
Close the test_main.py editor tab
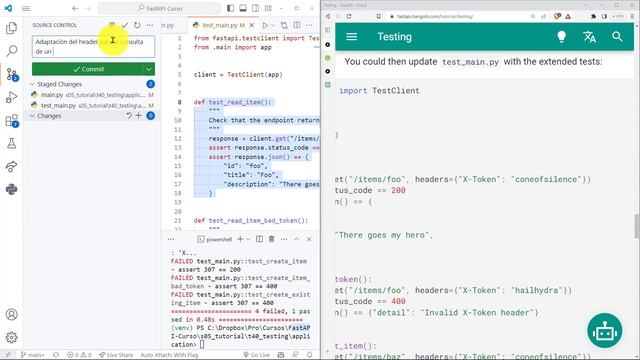coord(252,25)
